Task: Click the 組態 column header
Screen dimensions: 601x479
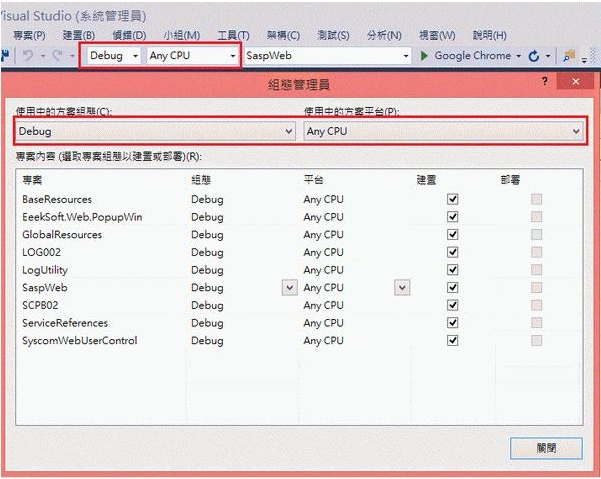Action: coord(201,180)
